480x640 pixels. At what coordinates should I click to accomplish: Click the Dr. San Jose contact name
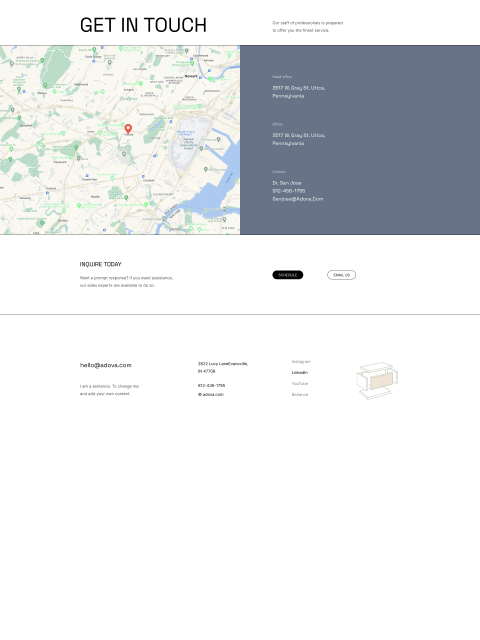(287, 183)
